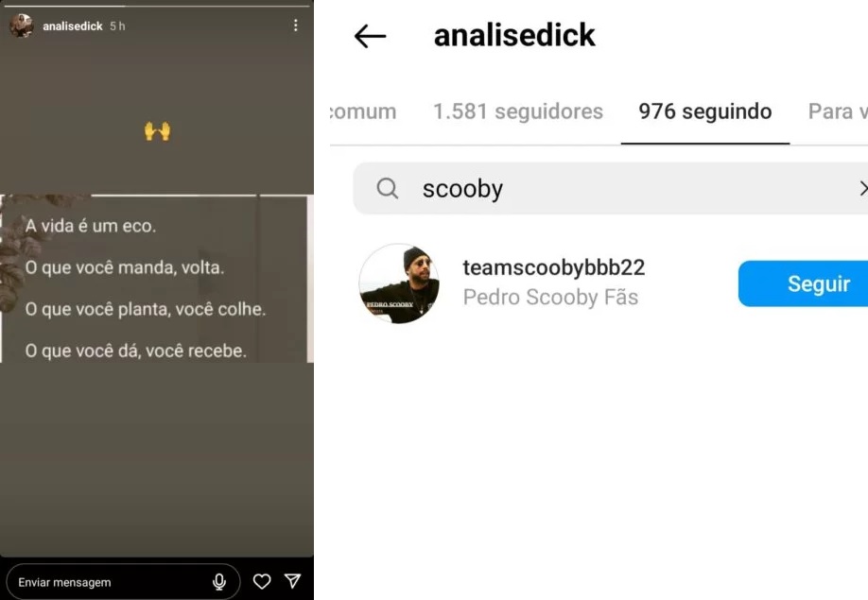This screenshot has height=600, width=868.
Task: Tap the story progress bar at top
Action: [x=157, y=6]
